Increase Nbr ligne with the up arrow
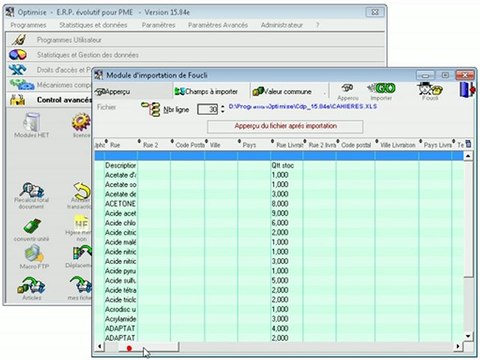 click(x=222, y=107)
